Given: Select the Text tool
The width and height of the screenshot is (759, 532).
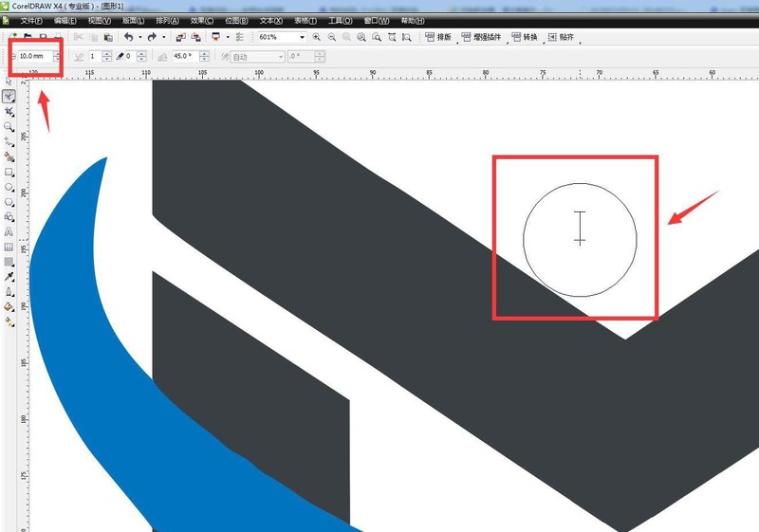Looking at the screenshot, I should coord(9,231).
